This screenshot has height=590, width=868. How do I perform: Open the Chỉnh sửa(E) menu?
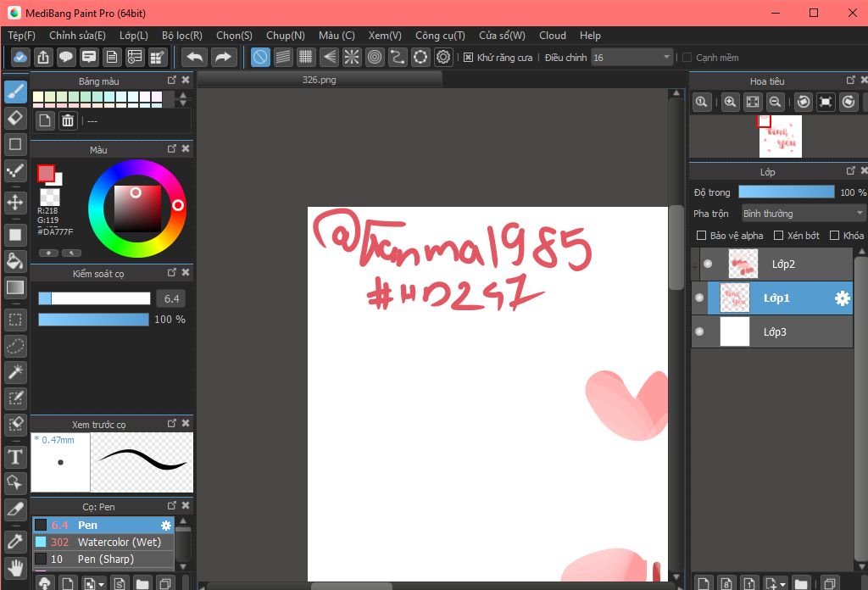pos(77,36)
